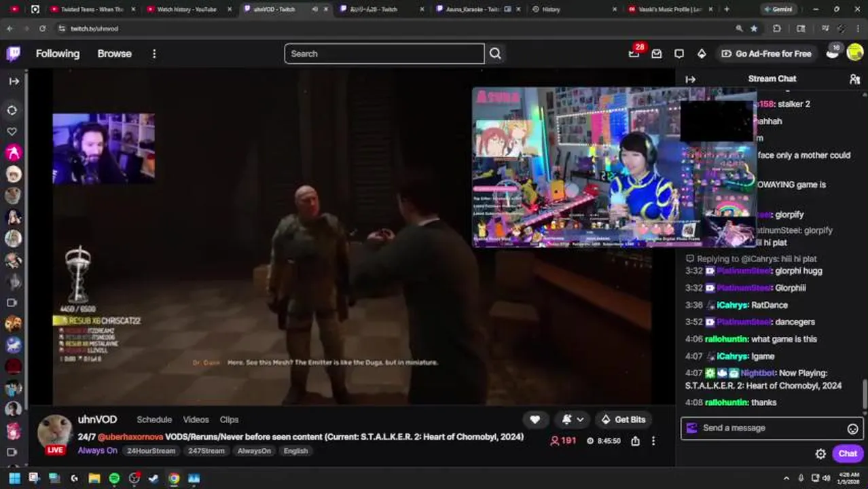The width and height of the screenshot is (868, 489).
Task: Open the Browse page
Action: (x=114, y=54)
